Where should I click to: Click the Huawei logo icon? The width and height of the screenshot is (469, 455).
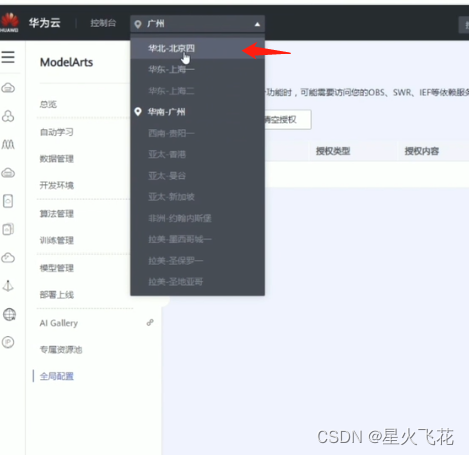click(9, 22)
